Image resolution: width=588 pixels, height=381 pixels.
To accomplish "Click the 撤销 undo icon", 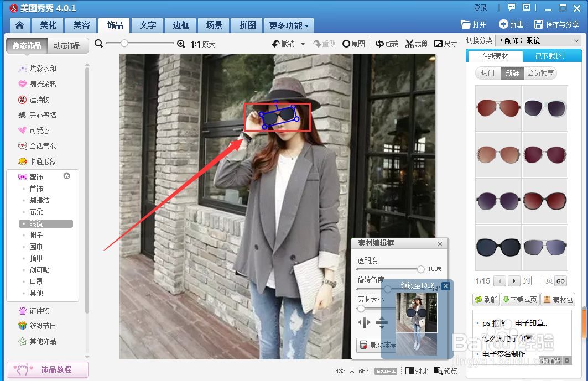I will click(x=275, y=44).
